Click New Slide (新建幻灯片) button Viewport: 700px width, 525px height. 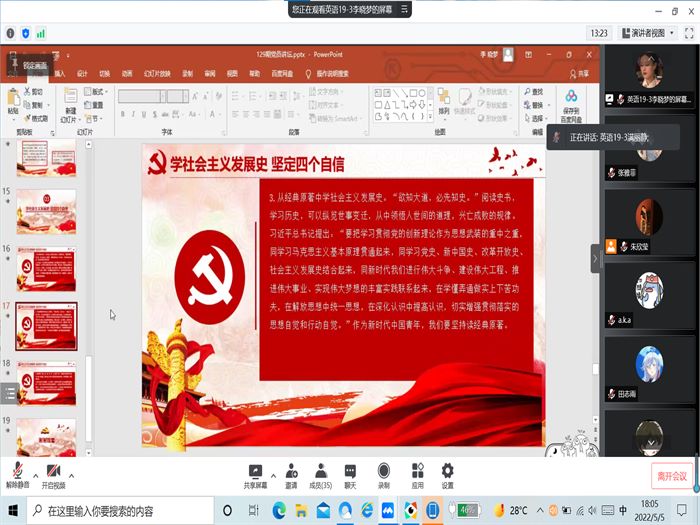71,105
